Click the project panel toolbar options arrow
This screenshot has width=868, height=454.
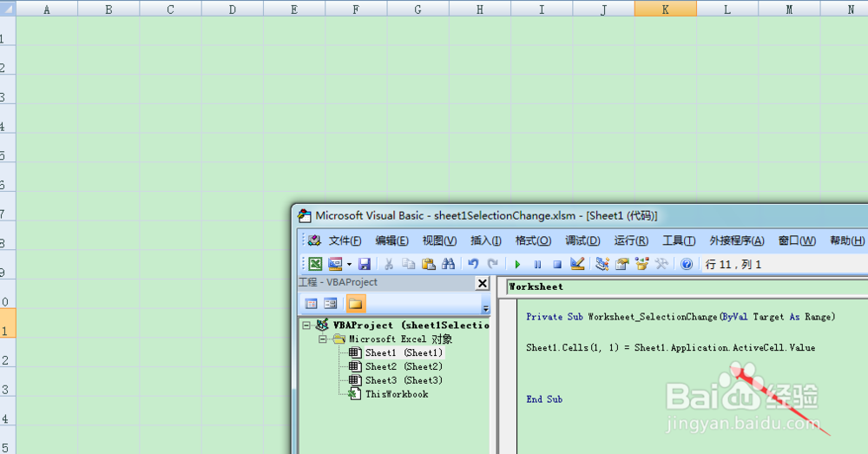tap(485, 308)
